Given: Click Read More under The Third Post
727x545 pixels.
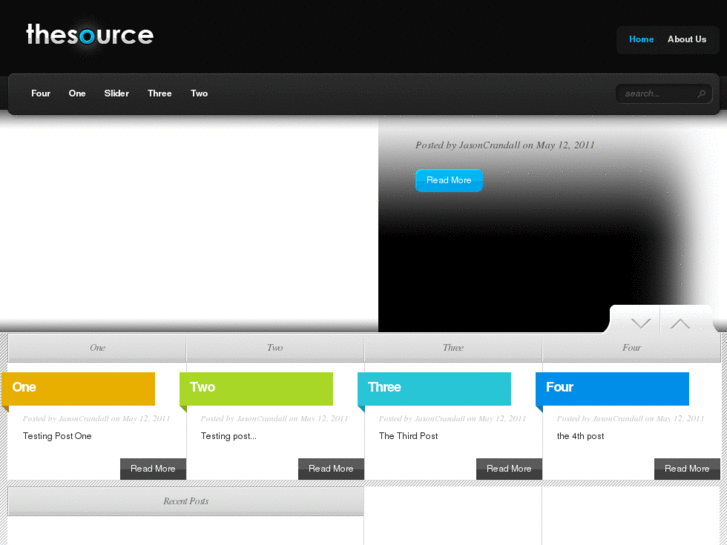Looking at the screenshot, I should (x=509, y=469).
